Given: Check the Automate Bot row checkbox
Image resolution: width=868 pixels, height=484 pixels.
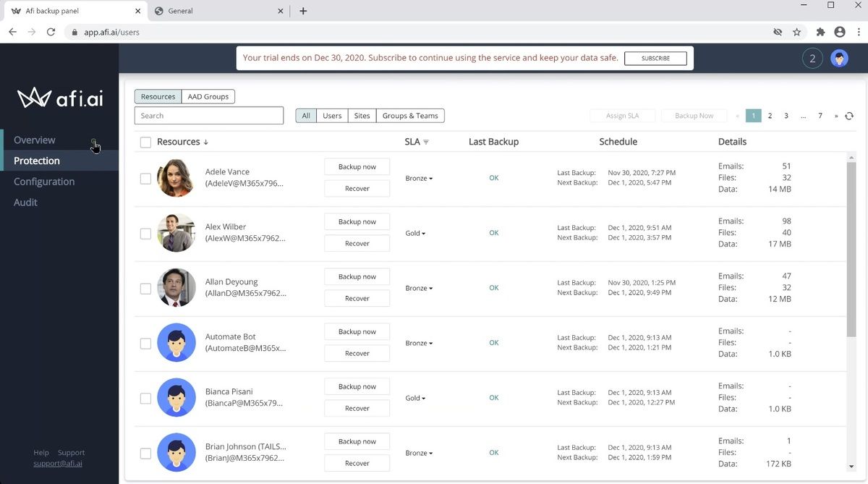Looking at the screenshot, I should coord(145,343).
